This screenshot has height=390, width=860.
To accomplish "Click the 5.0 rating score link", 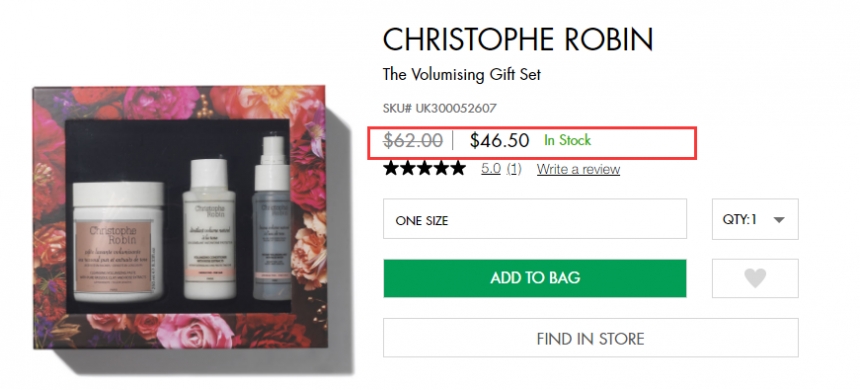I will [491, 169].
